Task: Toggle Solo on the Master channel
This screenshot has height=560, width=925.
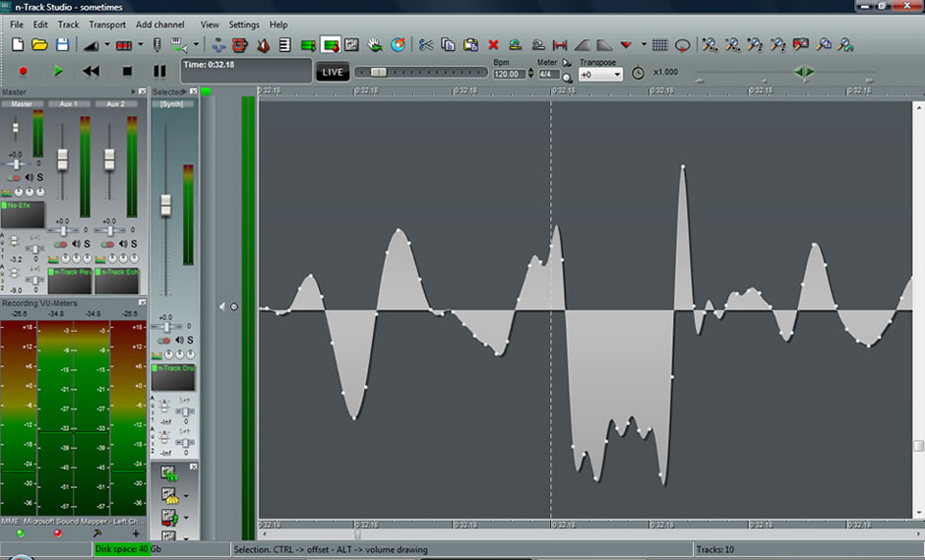Action: point(39,177)
